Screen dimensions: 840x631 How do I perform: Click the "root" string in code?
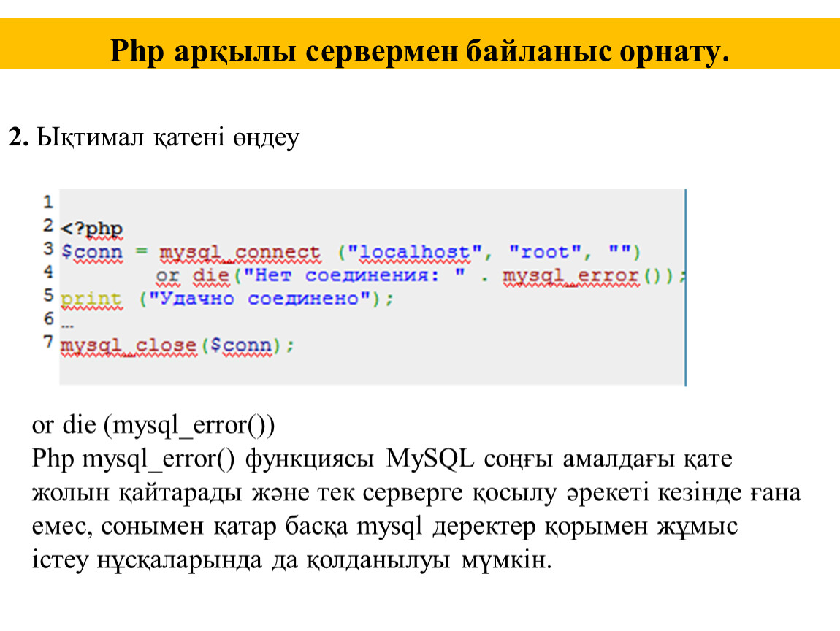click(x=546, y=252)
